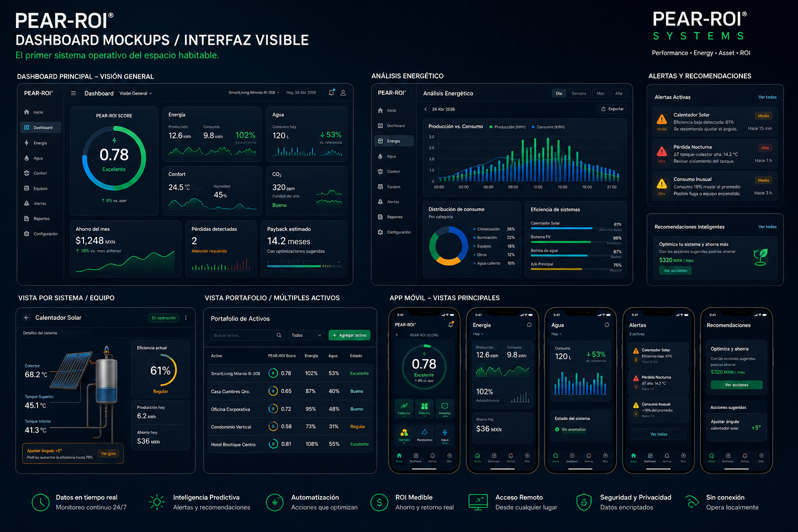The width and height of the screenshot is (798, 532).
Task: Tap Dashboard in the Energía phone's bottom bar
Action: click(x=494, y=457)
